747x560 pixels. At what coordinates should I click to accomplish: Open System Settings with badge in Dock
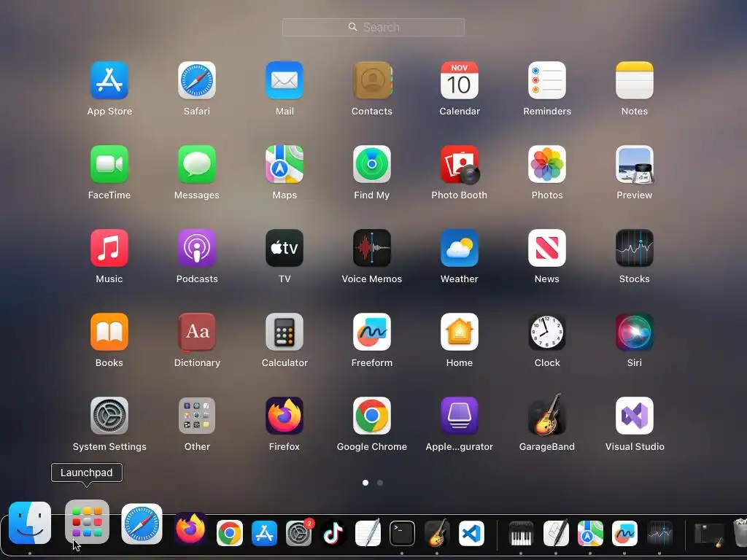[x=299, y=532]
